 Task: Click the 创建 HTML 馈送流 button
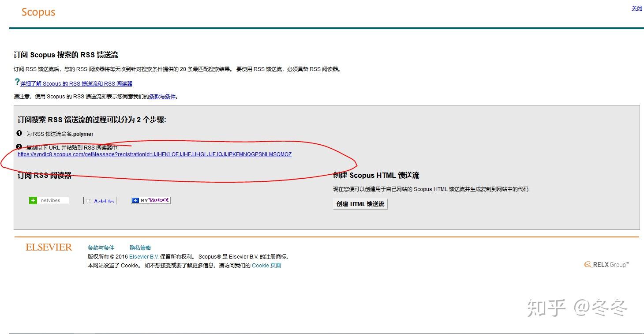[360, 204]
